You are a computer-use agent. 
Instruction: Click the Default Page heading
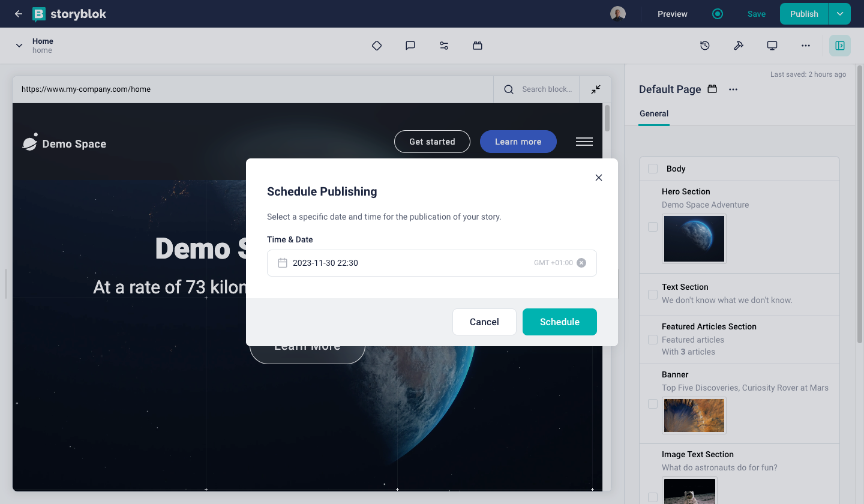click(x=670, y=89)
